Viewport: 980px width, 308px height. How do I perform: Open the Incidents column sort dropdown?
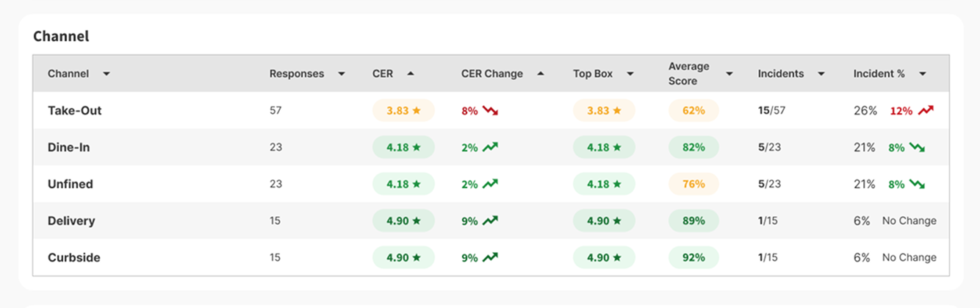click(821, 74)
